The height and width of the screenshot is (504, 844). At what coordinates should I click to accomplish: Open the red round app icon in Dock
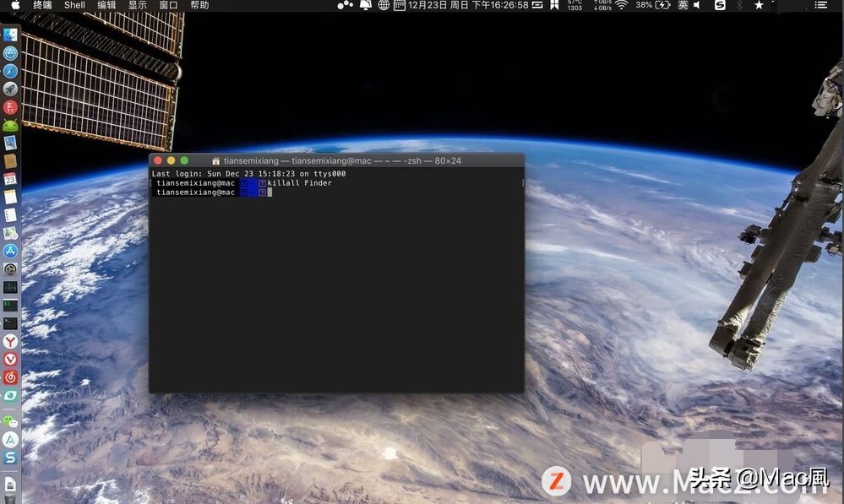tap(10, 107)
